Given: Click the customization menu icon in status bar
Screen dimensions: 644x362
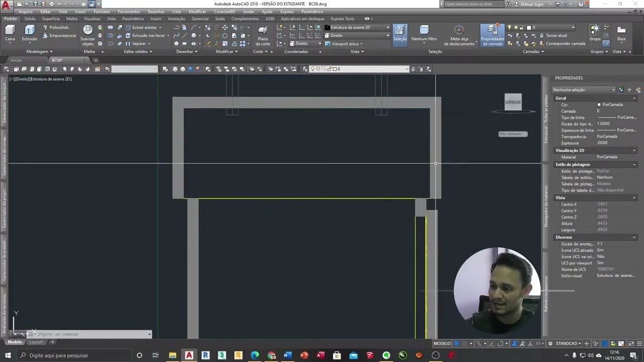Looking at the screenshot, I should (x=639, y=343).
